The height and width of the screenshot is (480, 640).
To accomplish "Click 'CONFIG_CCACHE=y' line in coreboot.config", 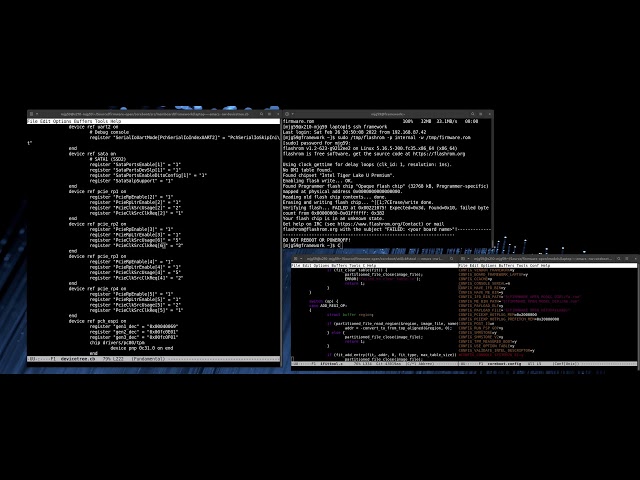I will click(476, 279).
